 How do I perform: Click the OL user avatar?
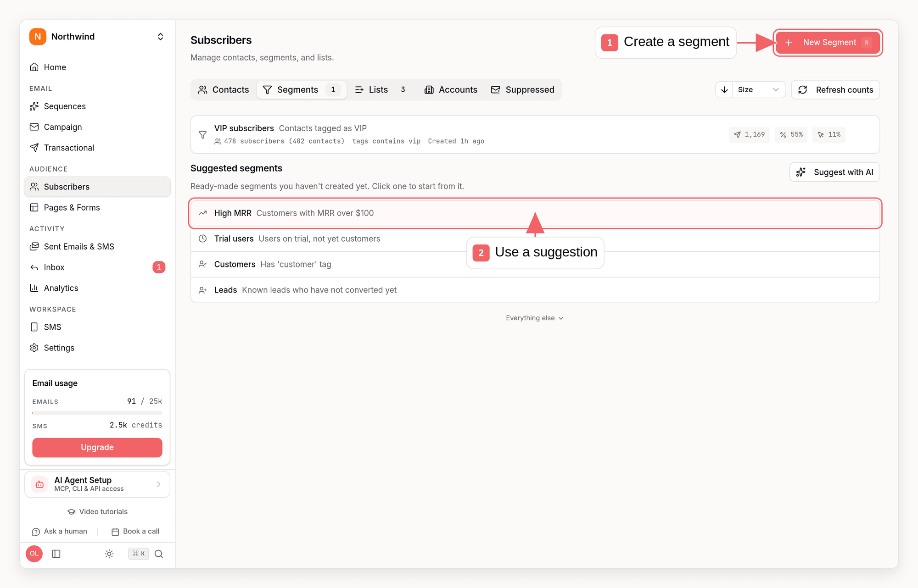(34, 554)
